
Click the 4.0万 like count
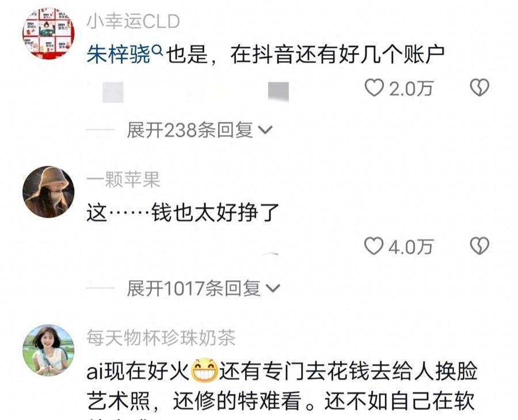pyautogui.click(x=410, y=247)
